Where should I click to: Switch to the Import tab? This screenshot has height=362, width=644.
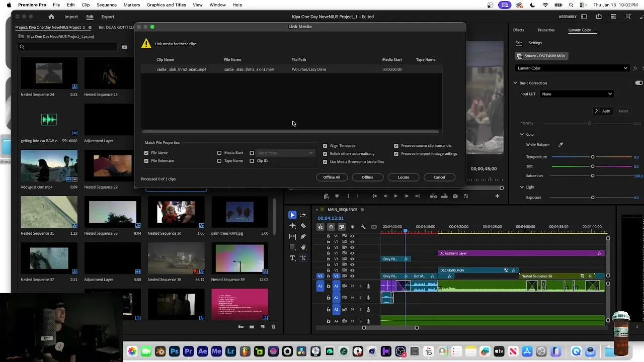pyautogui.click(x=71, y=17)
